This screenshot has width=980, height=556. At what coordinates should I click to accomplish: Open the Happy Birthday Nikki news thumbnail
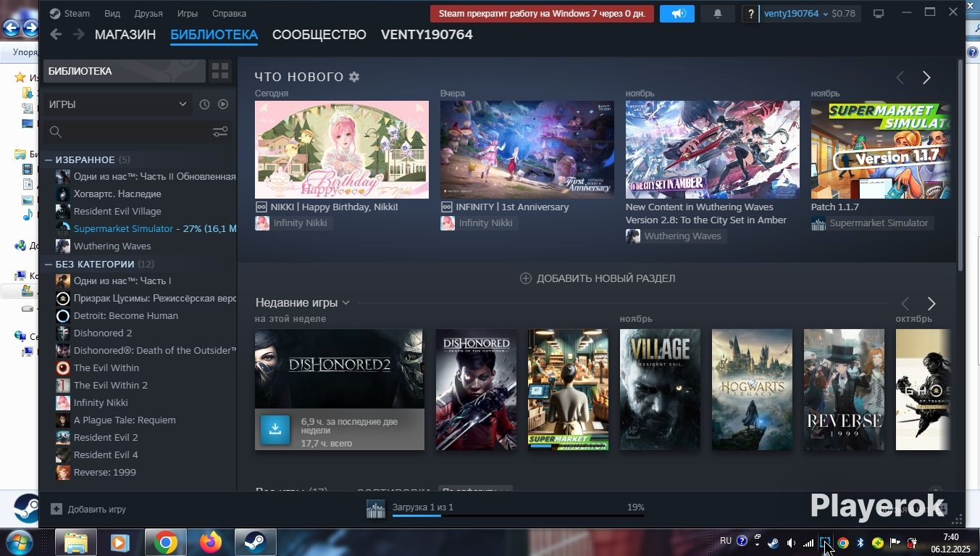tap(342, 149)
